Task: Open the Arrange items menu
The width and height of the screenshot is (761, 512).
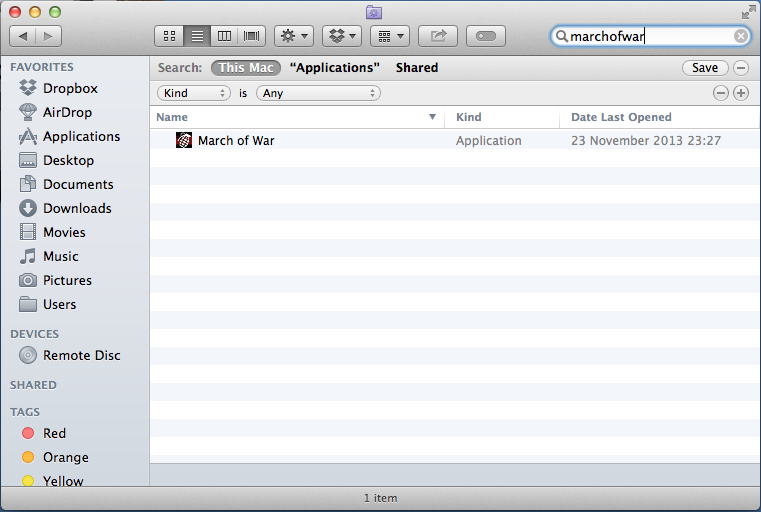Action: [x=390, y=36]
